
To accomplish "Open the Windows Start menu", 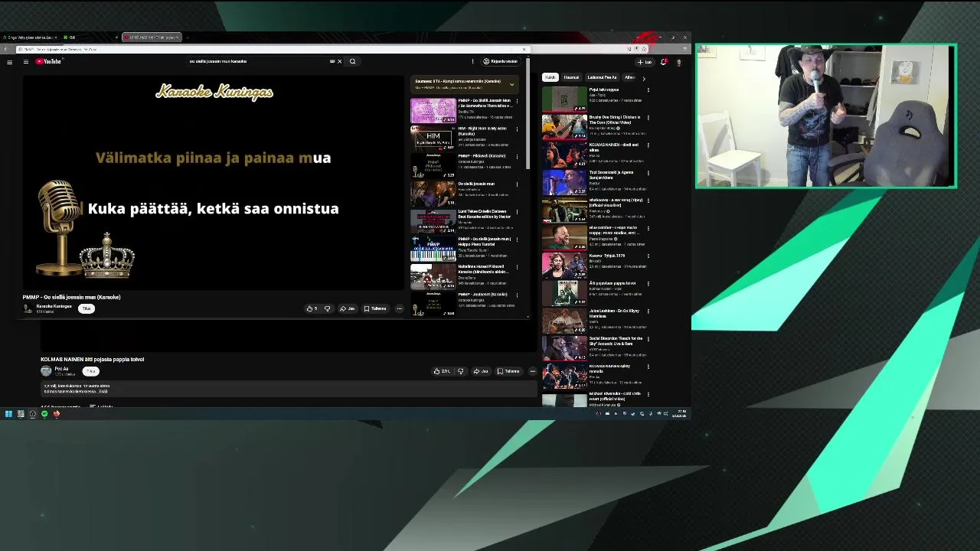I will [x=8, y=414].
